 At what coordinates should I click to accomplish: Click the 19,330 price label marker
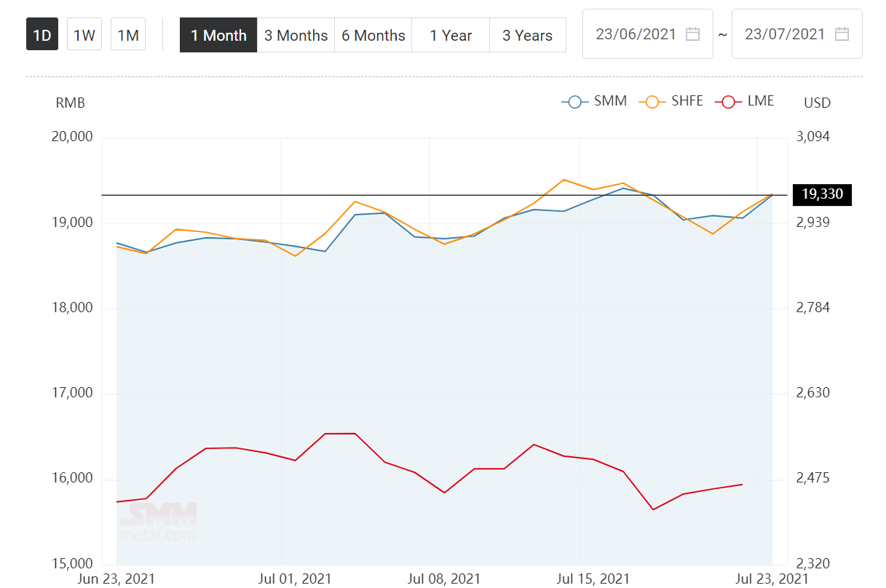pyautogui.click(x=822, y=194)
